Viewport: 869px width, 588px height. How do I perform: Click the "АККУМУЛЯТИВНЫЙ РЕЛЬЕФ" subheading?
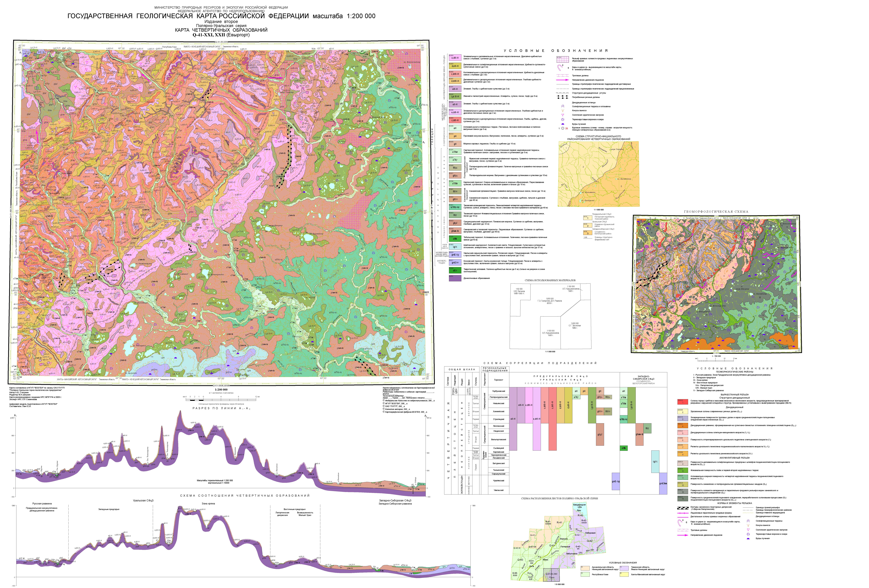[x=734, y=458]
